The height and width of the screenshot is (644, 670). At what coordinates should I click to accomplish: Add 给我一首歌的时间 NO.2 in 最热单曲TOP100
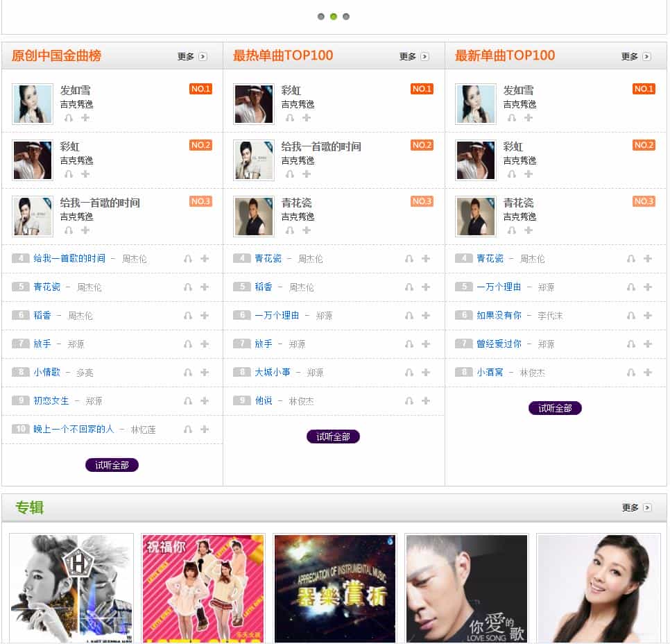coord(307,174)
